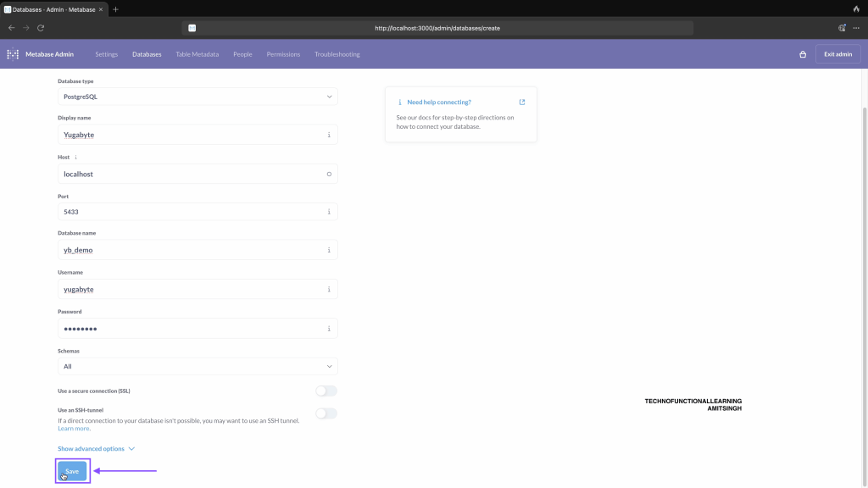Open the Database type PostgreSQL dropdown
Image resolution: width=868 pixels, height=488 pixels.
tap(197, 97)
